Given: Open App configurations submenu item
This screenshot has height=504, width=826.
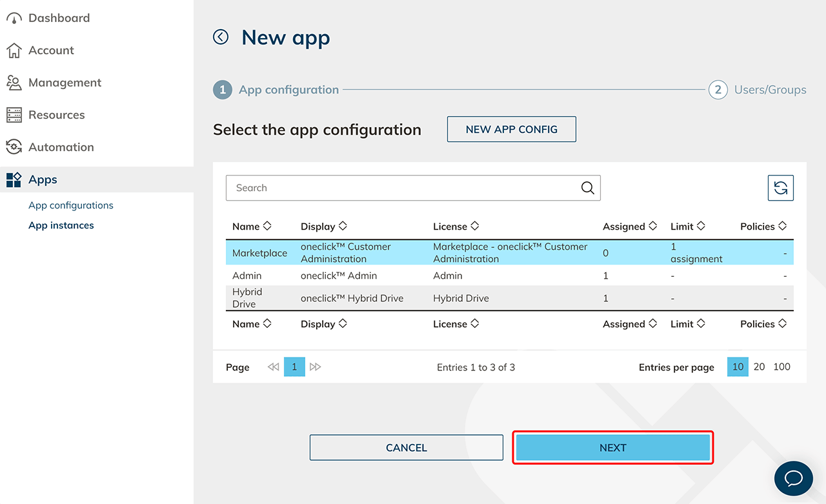Looking at the screenshot, I should 71,205.
